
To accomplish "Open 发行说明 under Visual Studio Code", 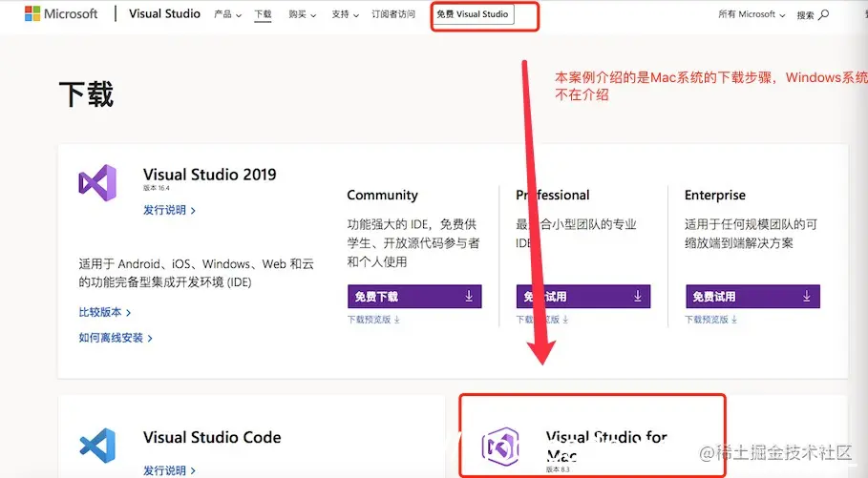I will pos(169,470).
